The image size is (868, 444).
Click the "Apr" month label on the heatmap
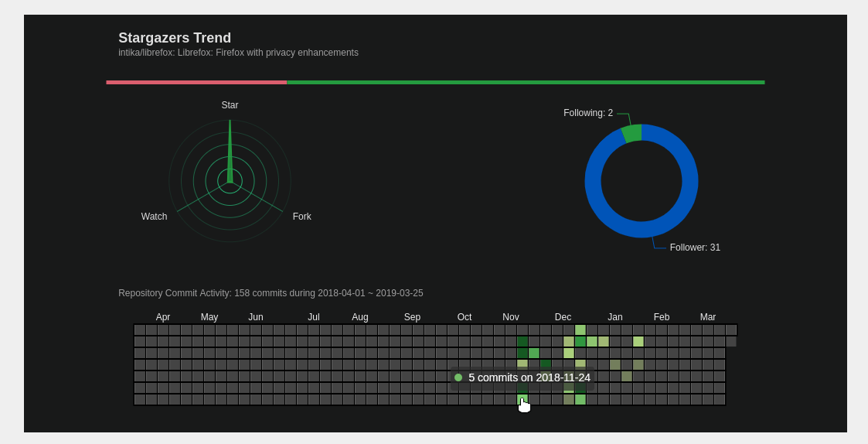pos(163,317)
